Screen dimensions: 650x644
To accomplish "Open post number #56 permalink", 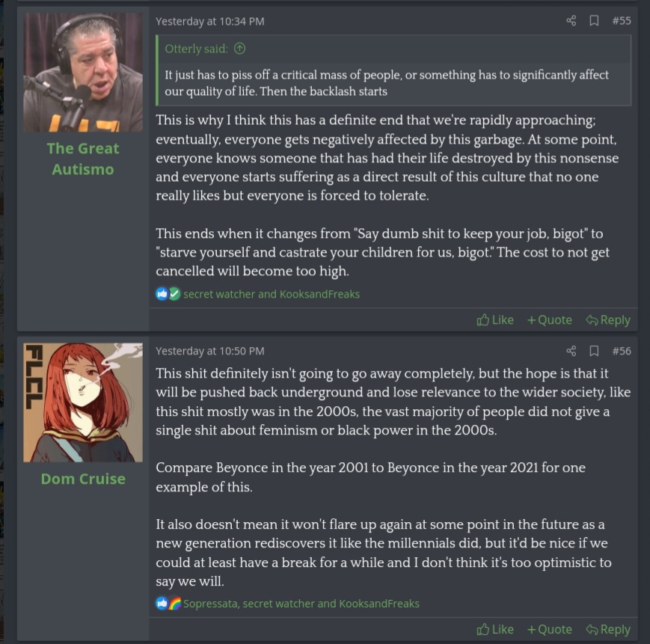I will click(x=622, y=351).
